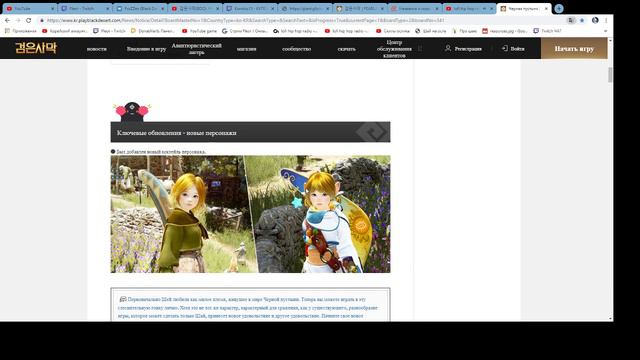Image resolution: width=640 pixels, height=360 pixels.
Task: Open the Chrome three-dot menu
Action: 606,20
